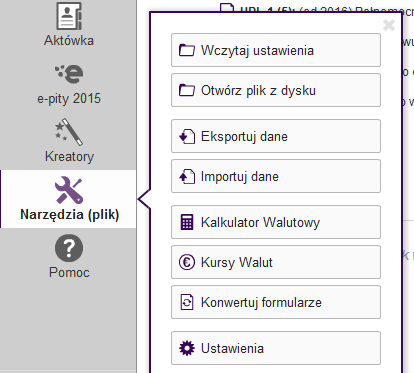The image size is (414, 373).
Task: Click the euro coin icon for Kursy Walut
Action: [187, 262]
